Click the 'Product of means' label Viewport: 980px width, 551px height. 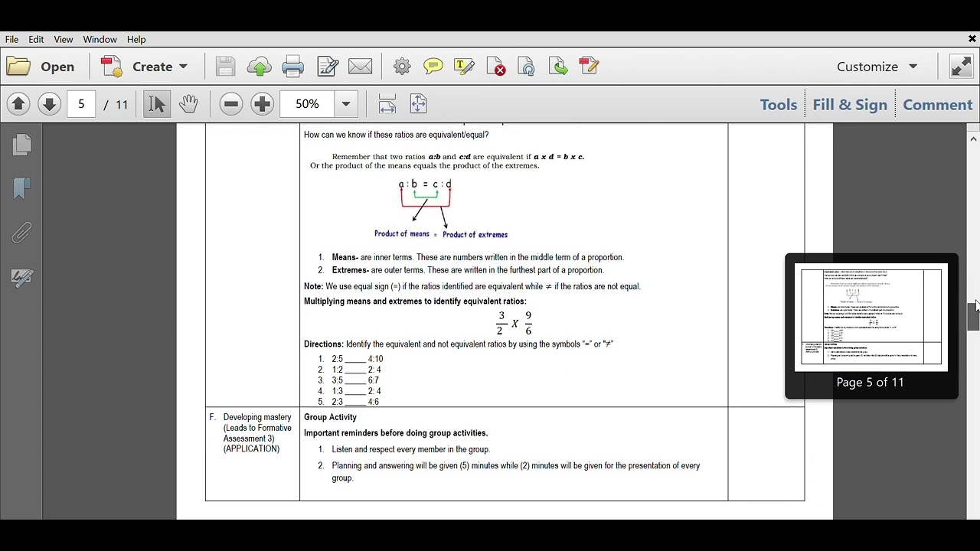[x=402, y=234]
